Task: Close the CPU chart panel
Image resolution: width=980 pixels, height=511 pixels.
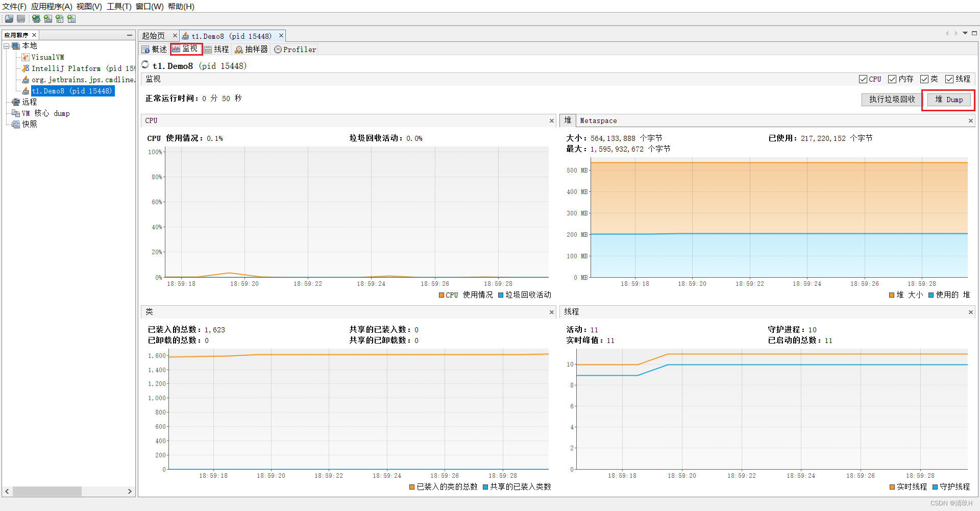Action: [x=551, y=121]
